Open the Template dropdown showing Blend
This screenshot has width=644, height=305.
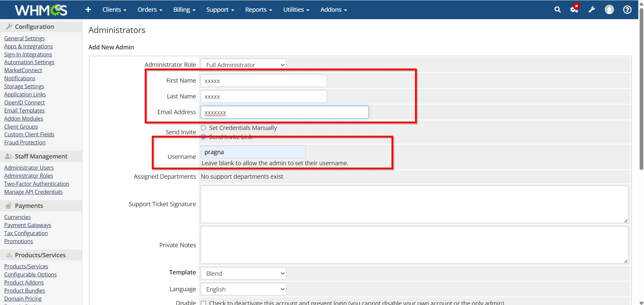[x=243, y=273]
